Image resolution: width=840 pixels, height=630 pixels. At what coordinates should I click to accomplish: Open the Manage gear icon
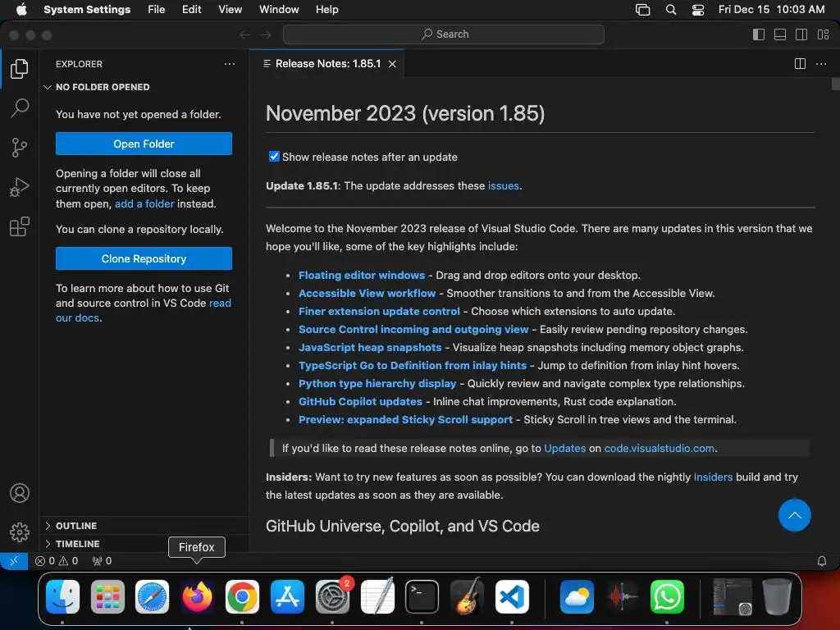point(20,532)
